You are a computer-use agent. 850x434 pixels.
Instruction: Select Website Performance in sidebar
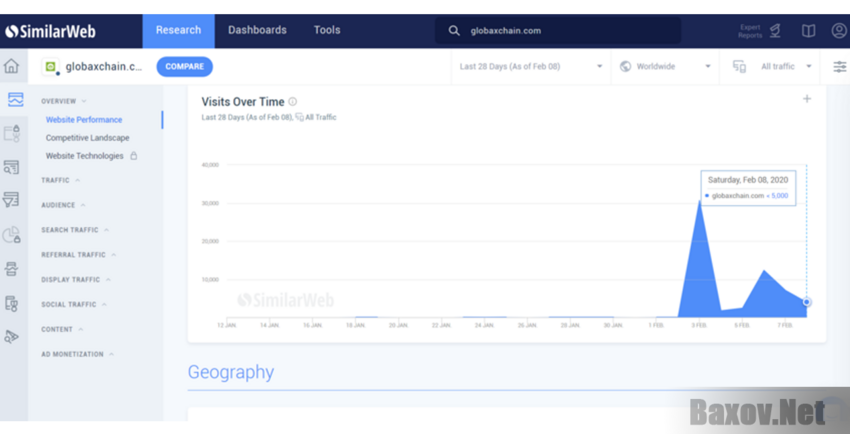coord(84,120)
